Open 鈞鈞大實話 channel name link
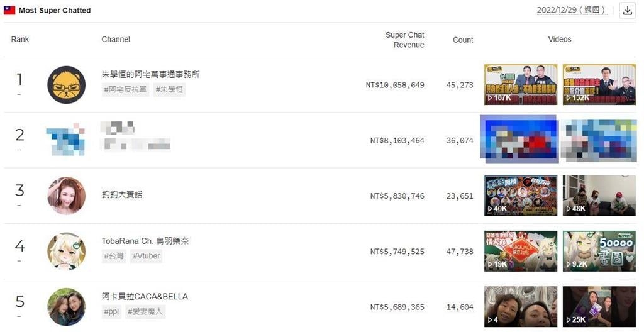The height and width of the screenshot is (332, 644). 122,194
